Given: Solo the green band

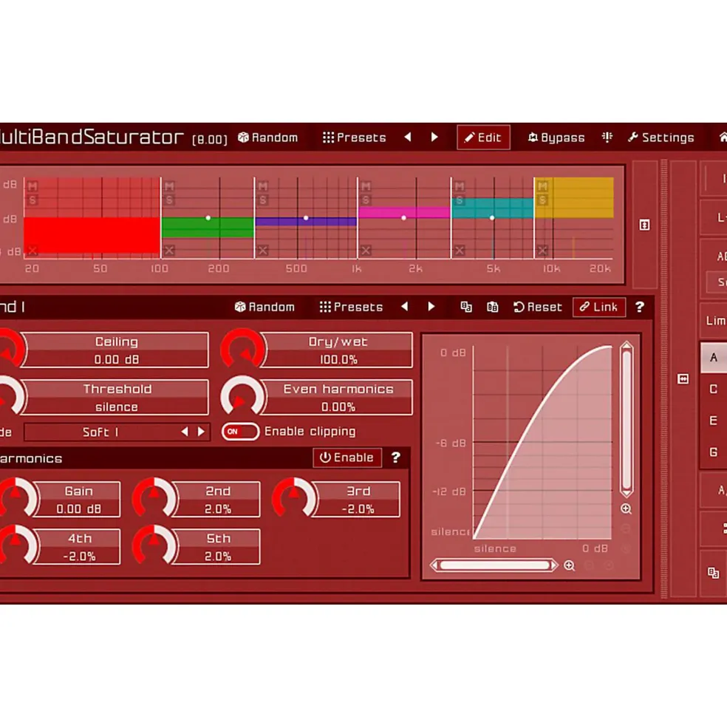Looking at the screenshot, I should [169, 200].
